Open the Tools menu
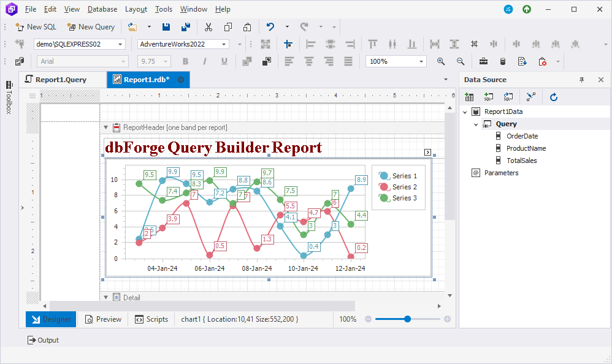Screen dimensions: 612x364 (164, 9)
